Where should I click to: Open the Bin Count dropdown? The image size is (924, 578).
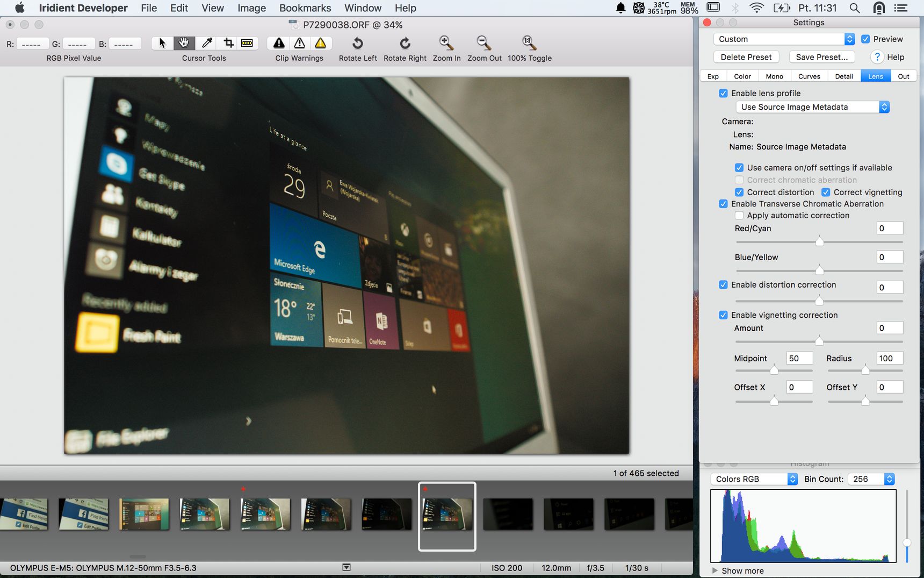871,479
